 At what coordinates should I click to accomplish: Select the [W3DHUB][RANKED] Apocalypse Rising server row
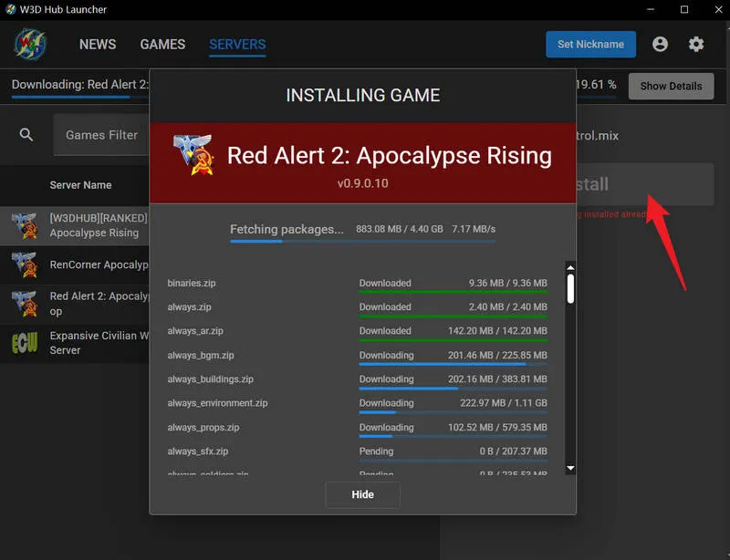pyautogui.click(x=75, y=225)
